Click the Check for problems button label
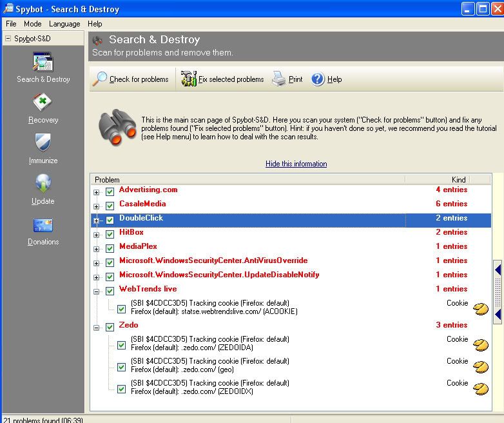Screen dimensions: 504x423 [x=139, y=79]
